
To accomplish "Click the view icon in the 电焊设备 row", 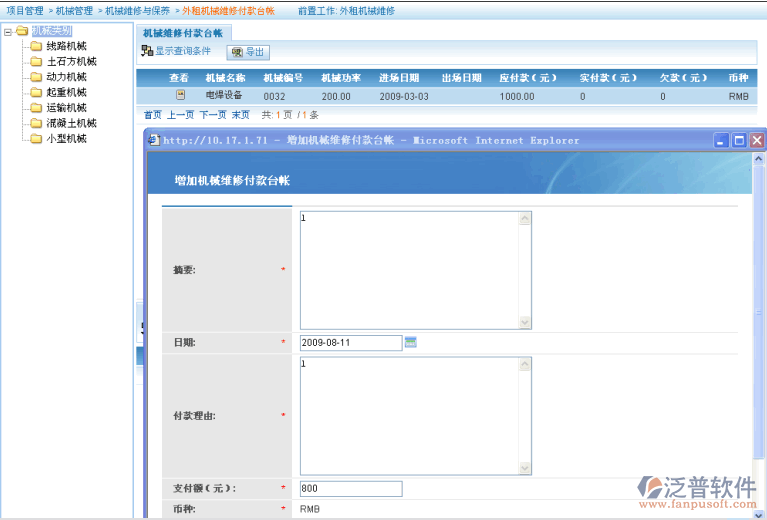I will (180, 96).
